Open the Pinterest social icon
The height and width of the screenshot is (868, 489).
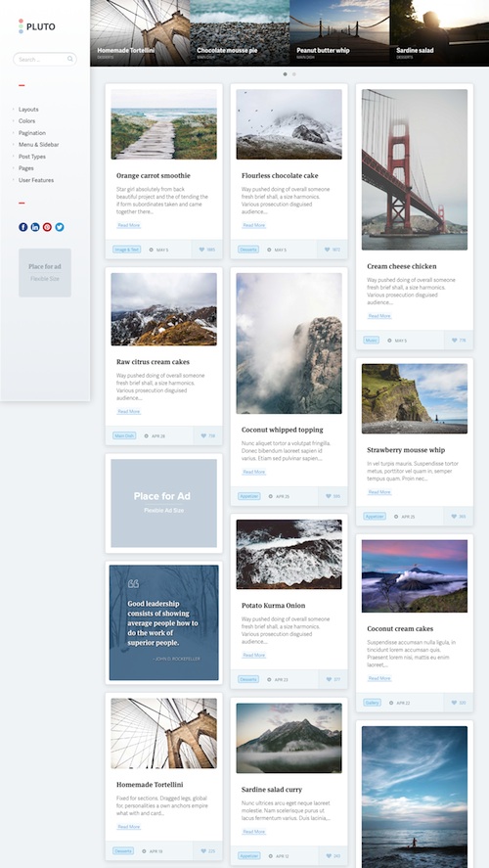pos(48,227)
